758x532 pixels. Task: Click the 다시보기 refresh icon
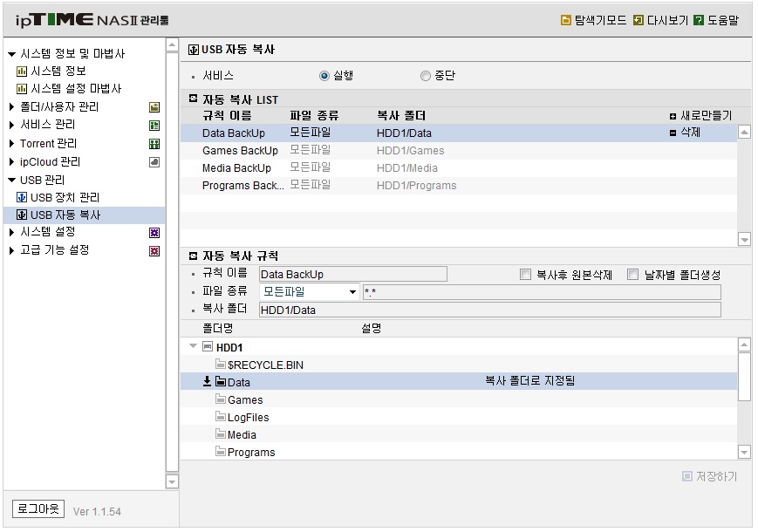pos(638,20)
